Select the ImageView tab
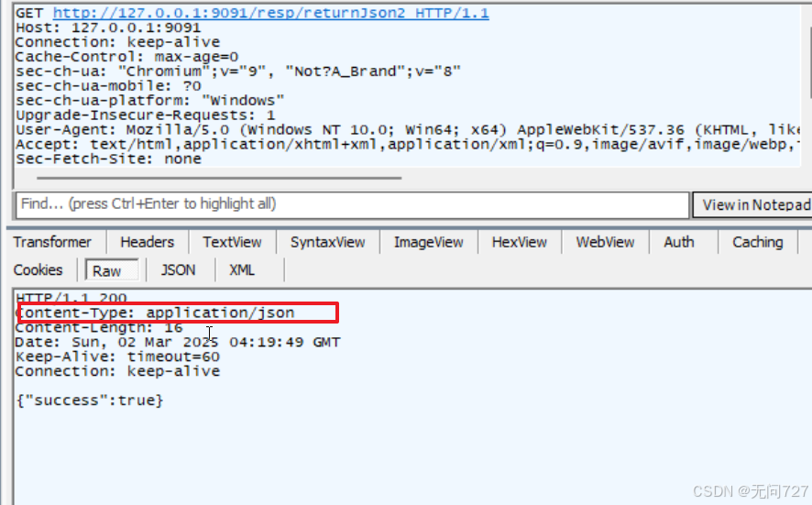This screenshot has height=505, width=812. click(428, 242)
